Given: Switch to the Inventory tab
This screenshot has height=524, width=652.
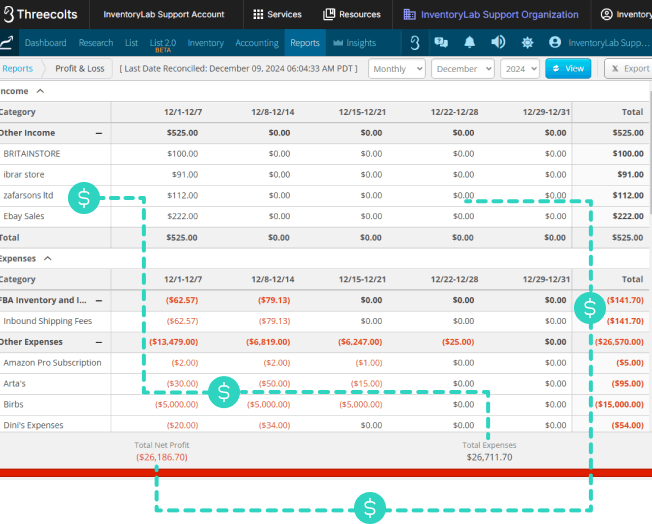Looking at the screenshot, I should tap(205, 43).
